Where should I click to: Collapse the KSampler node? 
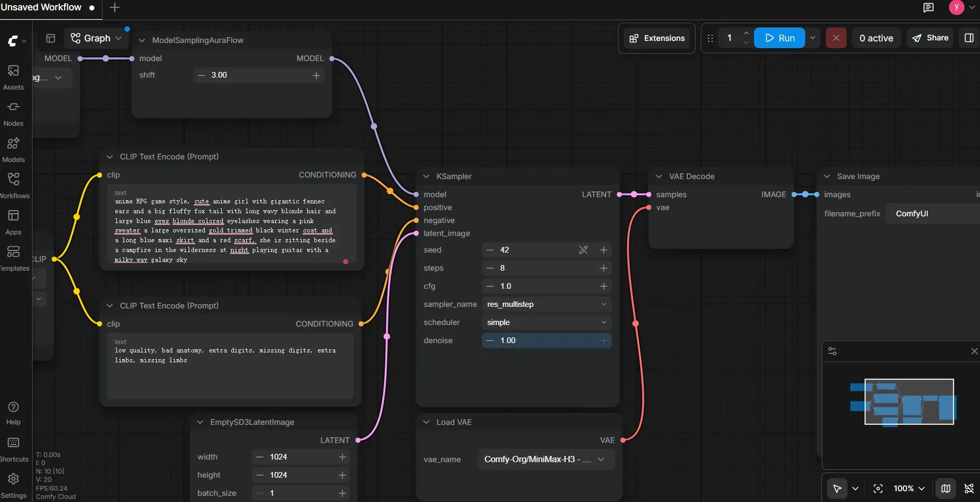click(426, 176)
